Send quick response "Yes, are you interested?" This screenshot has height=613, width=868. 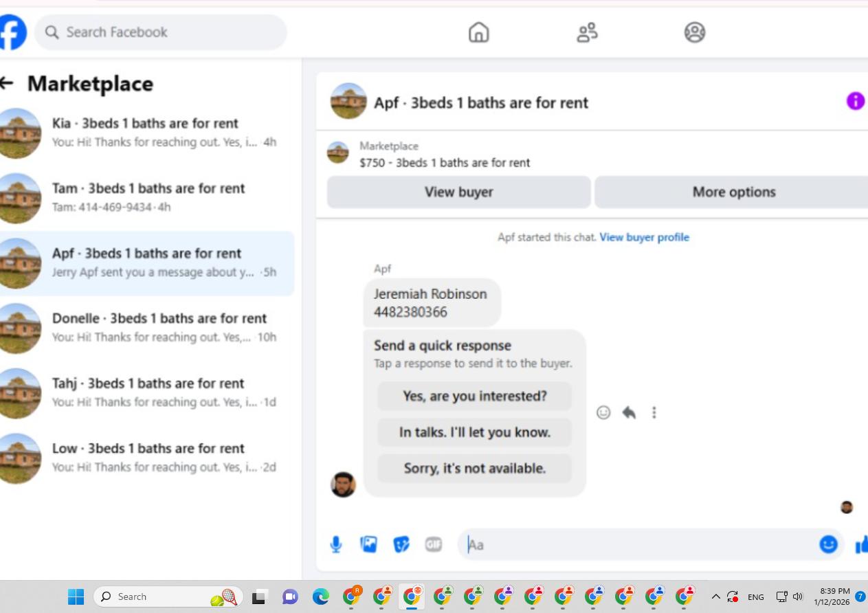474,396
